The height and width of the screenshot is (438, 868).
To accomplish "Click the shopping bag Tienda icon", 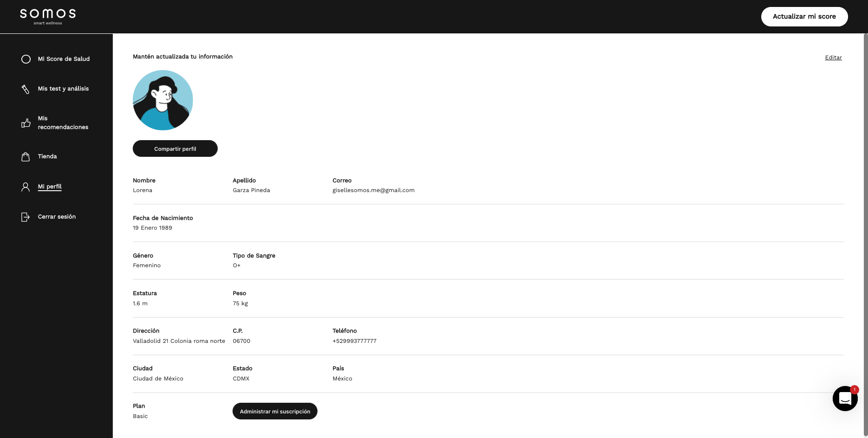I will coord(26,157).
